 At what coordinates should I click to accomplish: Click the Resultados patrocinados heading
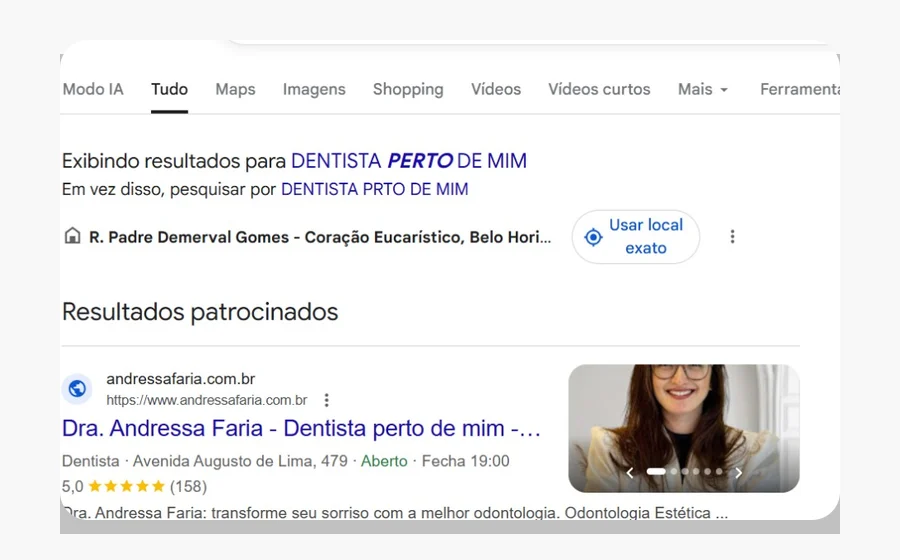click(x=200, y=312)
